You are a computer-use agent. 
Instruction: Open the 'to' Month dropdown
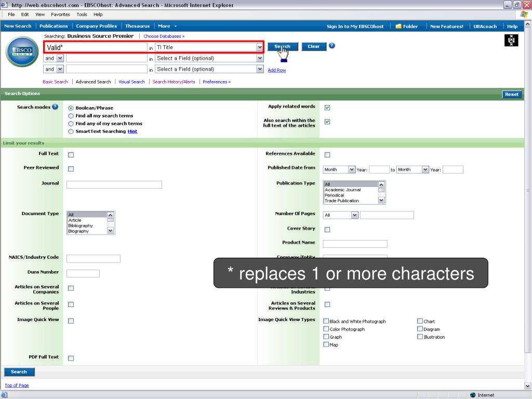click(425, 169)
